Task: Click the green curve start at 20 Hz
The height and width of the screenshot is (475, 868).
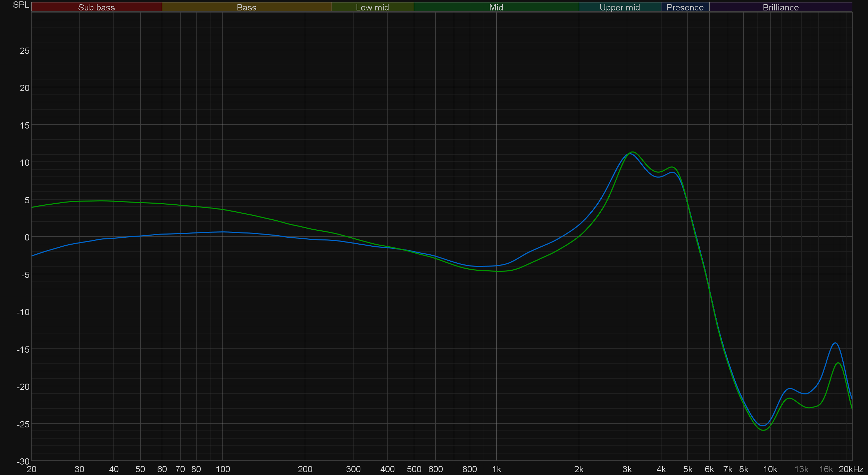Action: (32, 207)
